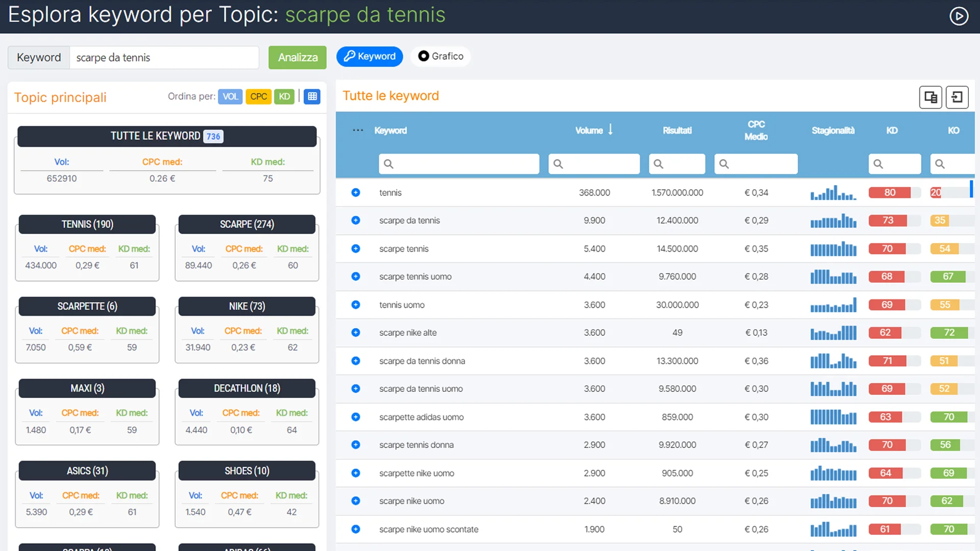
Task: Click the plus icon next to 'scarpette adidas uomo'
Action: point(356,416)
